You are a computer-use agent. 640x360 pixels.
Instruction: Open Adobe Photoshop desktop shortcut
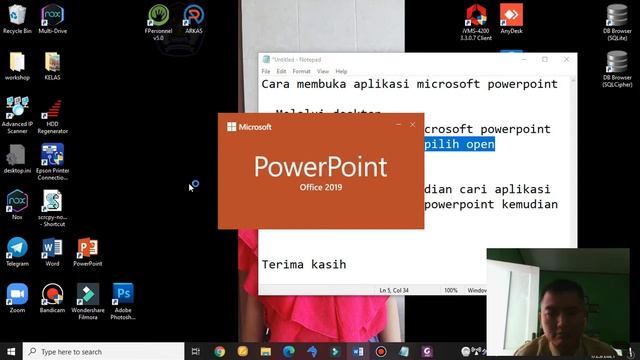click(122, 301)
